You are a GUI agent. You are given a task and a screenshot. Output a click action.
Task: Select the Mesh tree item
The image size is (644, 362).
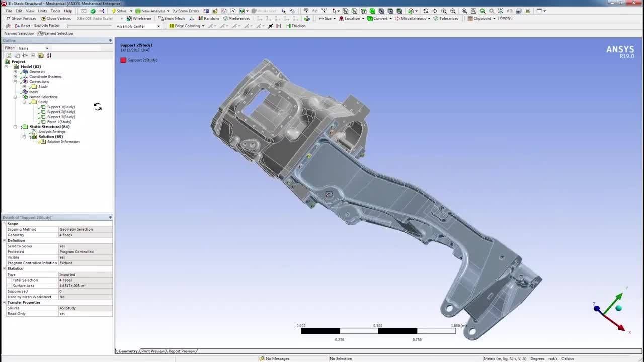(x=33, y=92)
